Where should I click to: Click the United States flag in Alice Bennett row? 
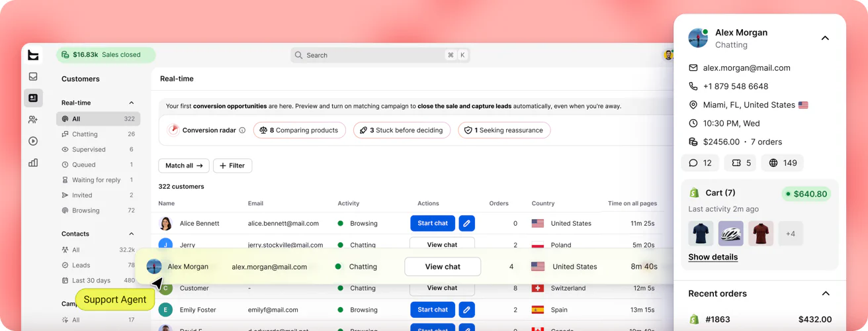[538, 224]
